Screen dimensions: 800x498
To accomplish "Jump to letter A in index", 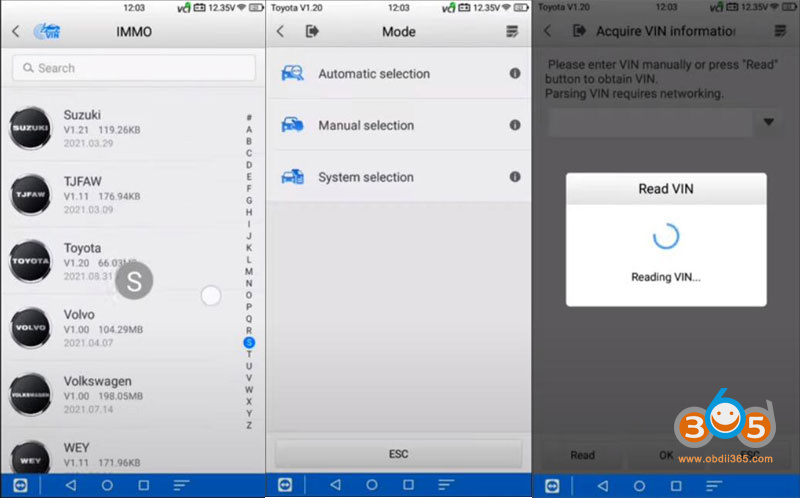I will point(249,130).
